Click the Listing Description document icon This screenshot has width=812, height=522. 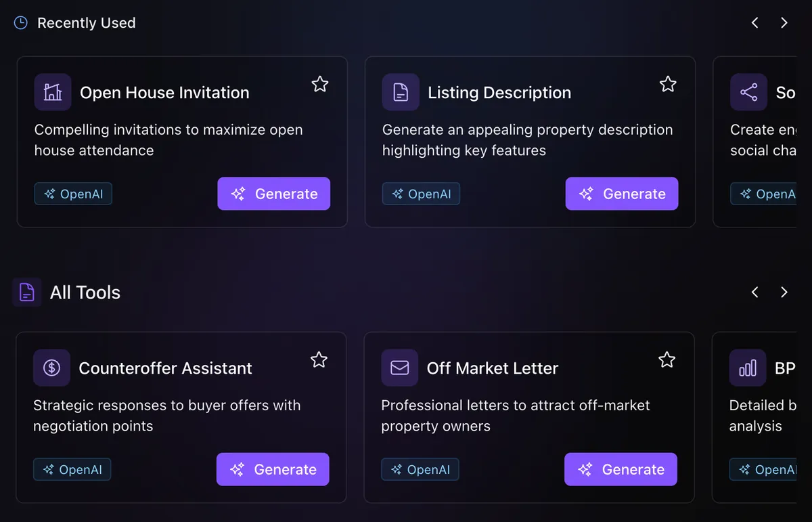coord(401,92)
